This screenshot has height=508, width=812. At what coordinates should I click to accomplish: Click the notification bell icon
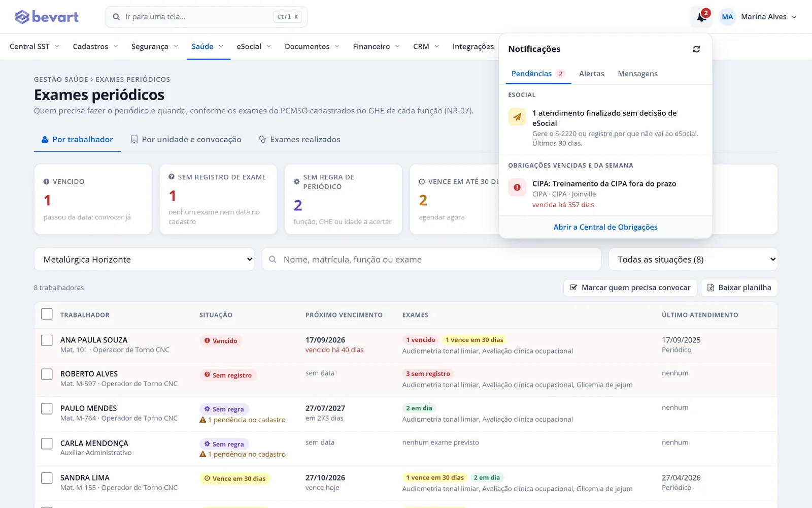[x=701, y=17]
